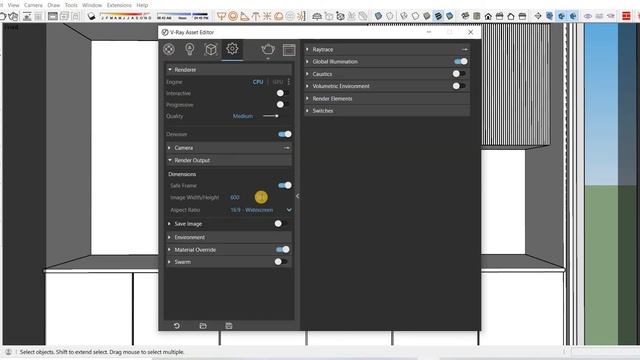This screenshot has height=360, width=640.
Task: Toggle Show/Hide Shadows icon
Action: pyautogui.click(x=91, y=16)
